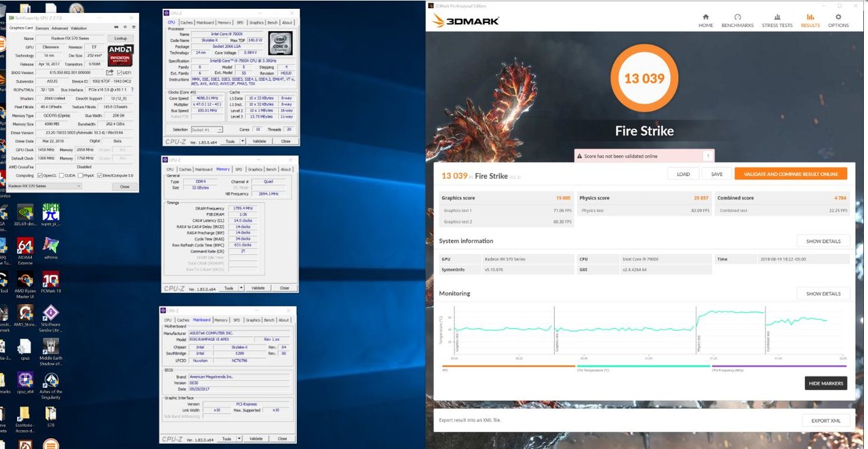The height and width of the screenshot is (449, 868).
Task: Open the cpuz file icon on desktop
Action: click(25, 349)
